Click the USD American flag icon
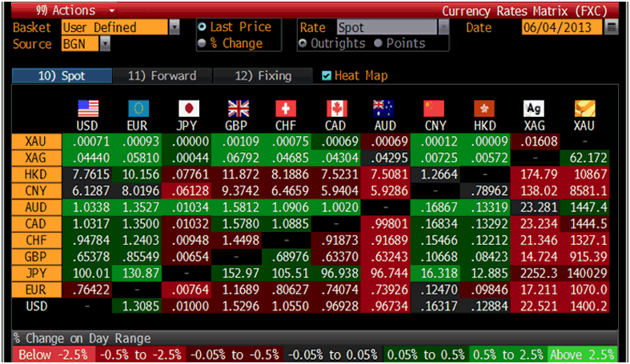This screenshot has width=630, height=364. tap(88, 109)
